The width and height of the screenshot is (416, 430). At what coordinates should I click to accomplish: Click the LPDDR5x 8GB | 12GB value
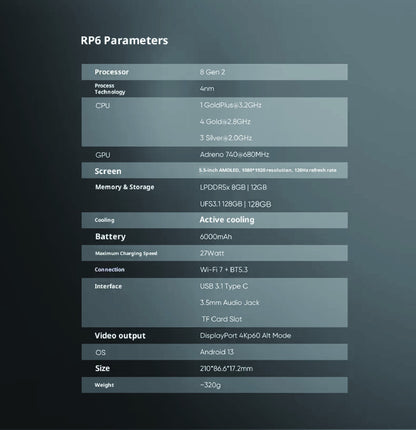[233, 187]
